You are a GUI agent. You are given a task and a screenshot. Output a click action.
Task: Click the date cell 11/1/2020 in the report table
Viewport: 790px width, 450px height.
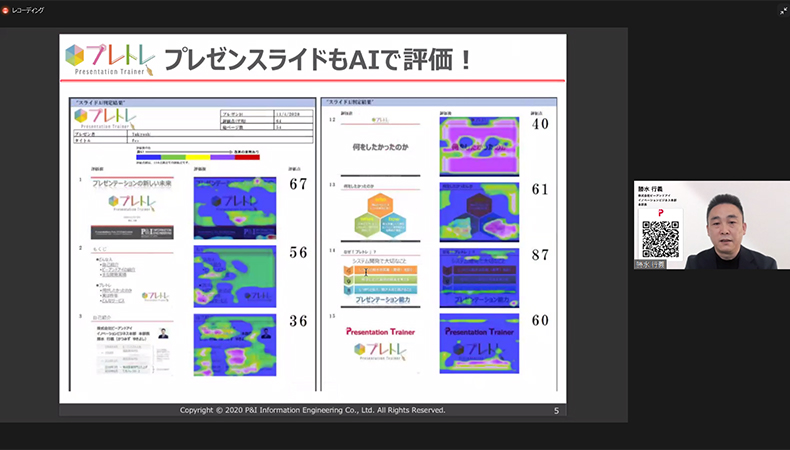click(294, 114)
